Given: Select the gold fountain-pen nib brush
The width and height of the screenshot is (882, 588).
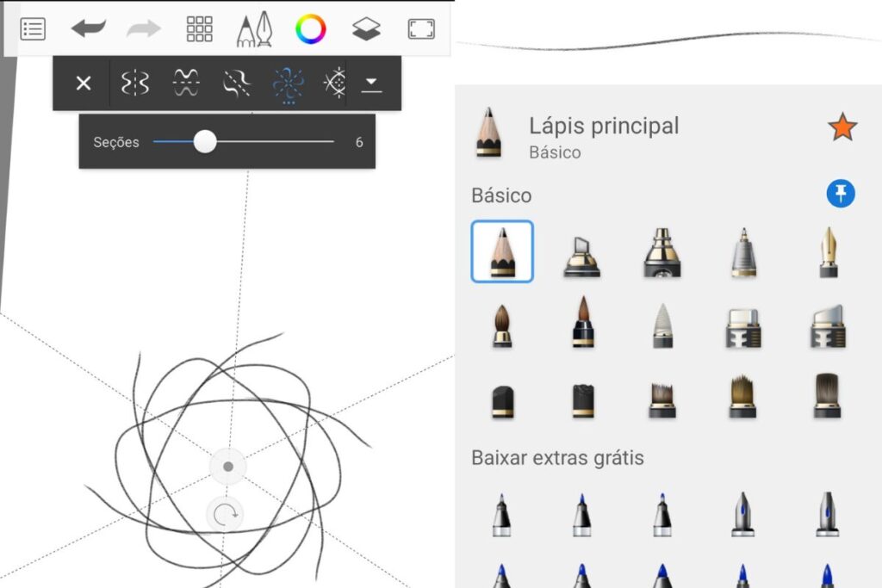Looking at the screenshot, I should (x=828, y=252).
